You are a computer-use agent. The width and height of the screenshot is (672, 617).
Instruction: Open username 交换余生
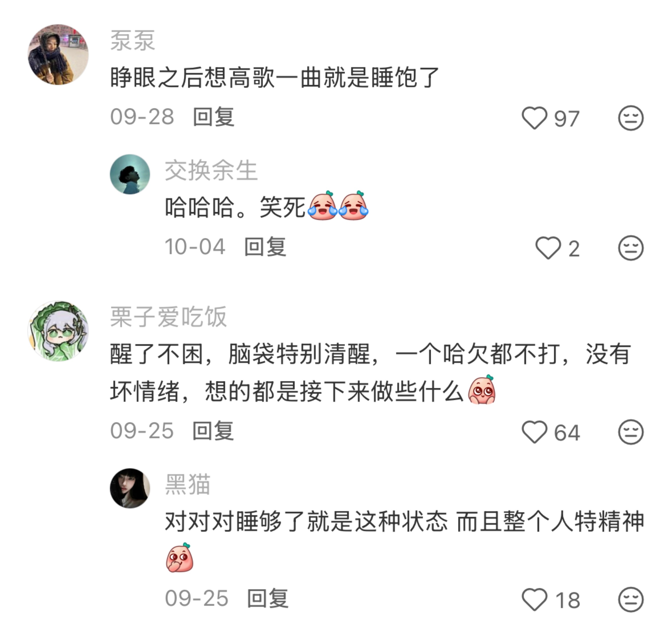[211, 171]
